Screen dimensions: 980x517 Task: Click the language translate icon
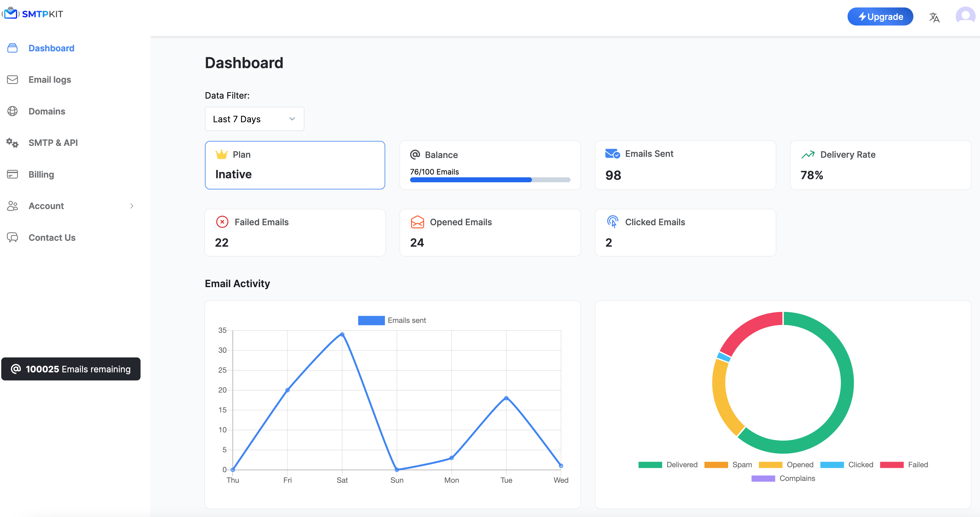point(934,17)
